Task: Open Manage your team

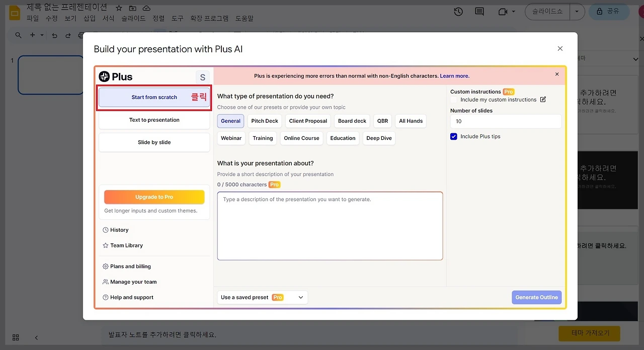Action: [130, 282]
